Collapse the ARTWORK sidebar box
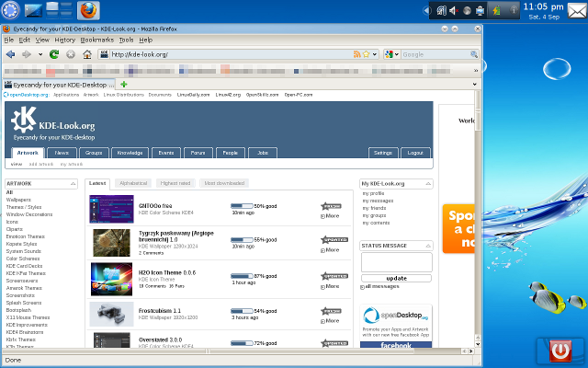Viewport: 588px width, 368px height. click(x=73, y=184)
